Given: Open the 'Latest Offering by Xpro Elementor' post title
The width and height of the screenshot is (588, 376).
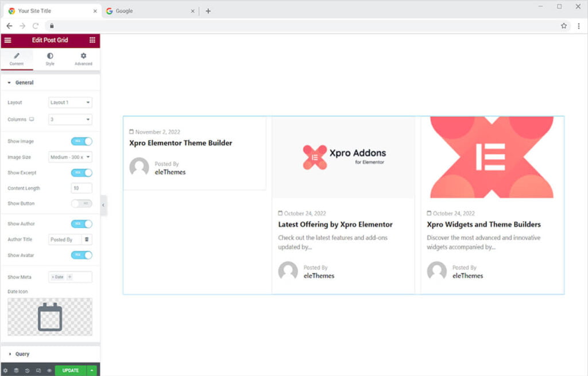Looking at the screenshot, I should pos(335,224).
